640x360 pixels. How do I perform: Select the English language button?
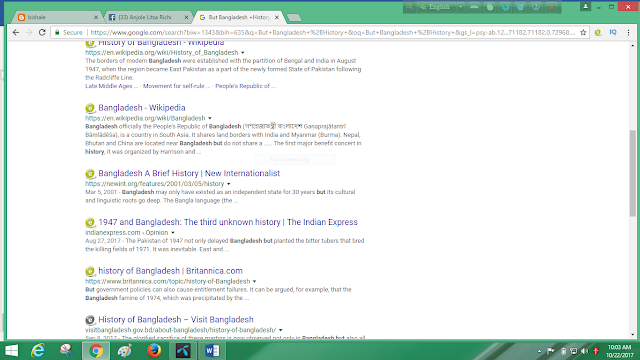tap(436, 7)
